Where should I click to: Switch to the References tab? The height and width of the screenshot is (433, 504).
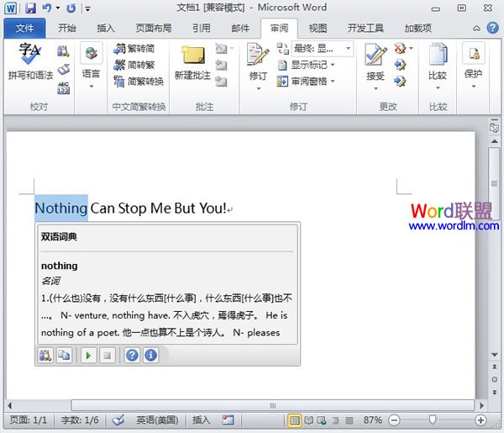[202, 29]
